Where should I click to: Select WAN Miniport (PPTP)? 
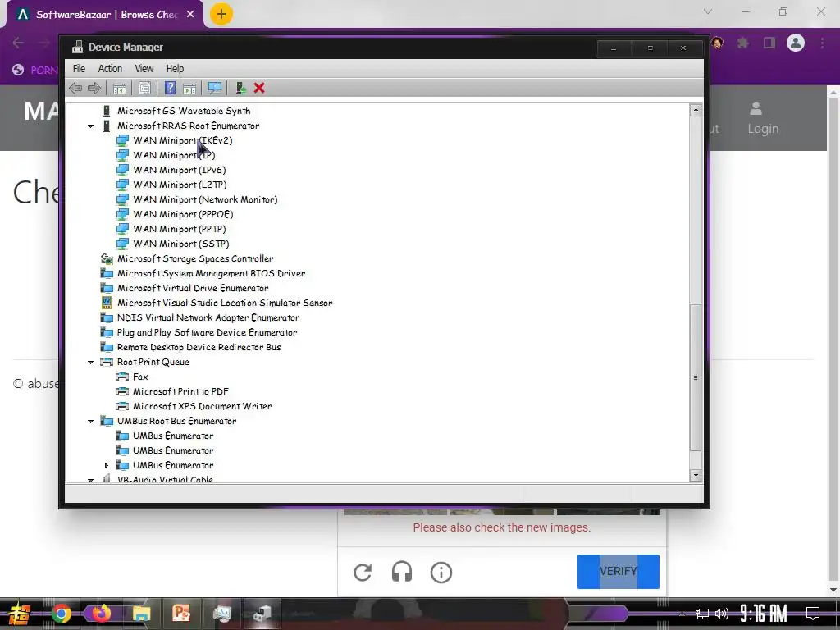180,229
